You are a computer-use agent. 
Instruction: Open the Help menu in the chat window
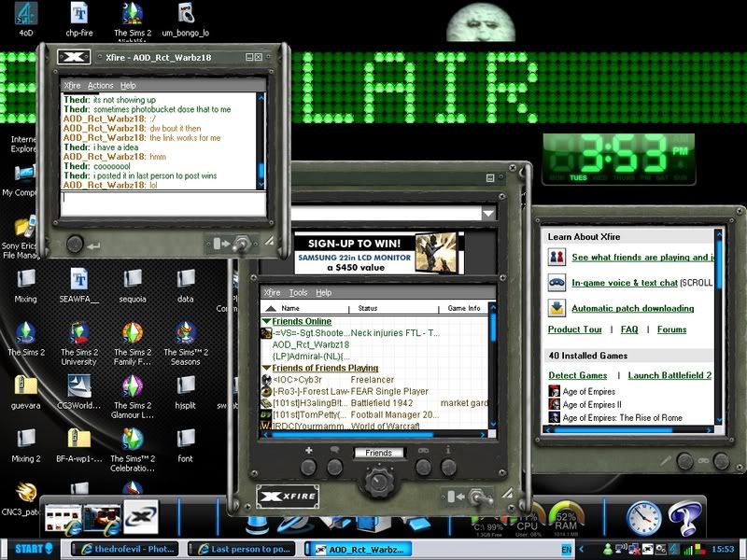pyautogui.click(x=128, y=86)
